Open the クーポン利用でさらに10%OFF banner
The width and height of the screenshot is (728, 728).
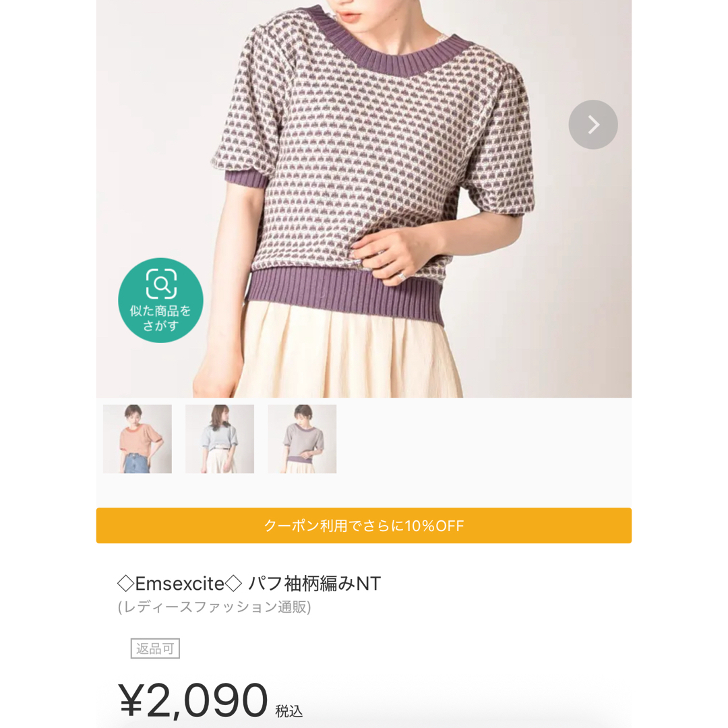point(363,526)
